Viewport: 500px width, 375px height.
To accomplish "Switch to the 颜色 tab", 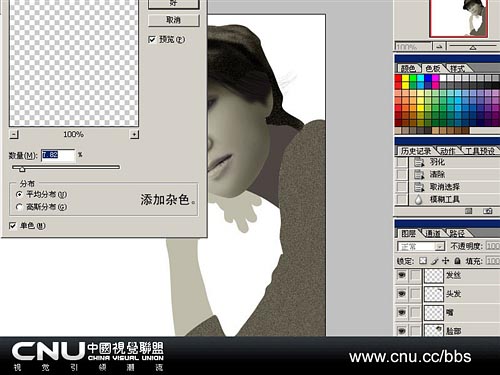I will tap(408, 69).
